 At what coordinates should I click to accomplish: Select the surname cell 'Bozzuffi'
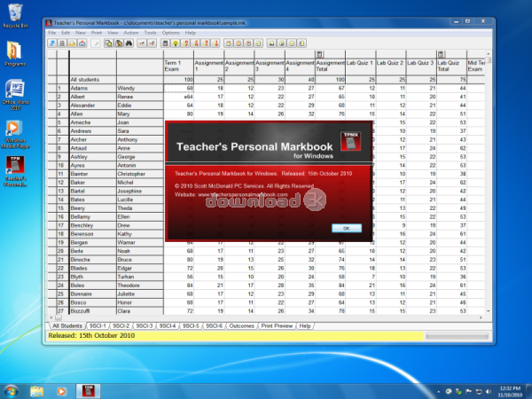(92, 311)
